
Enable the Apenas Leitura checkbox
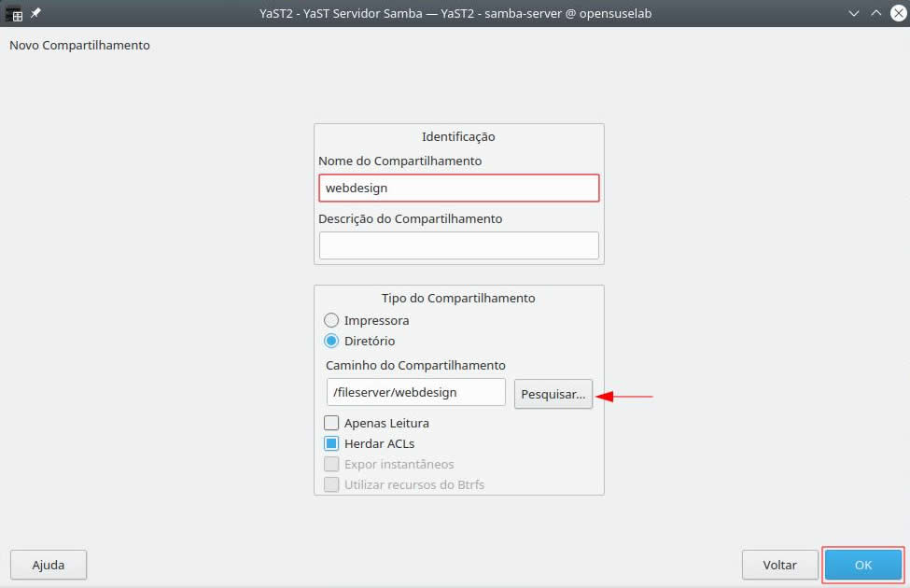pos(331,423)
